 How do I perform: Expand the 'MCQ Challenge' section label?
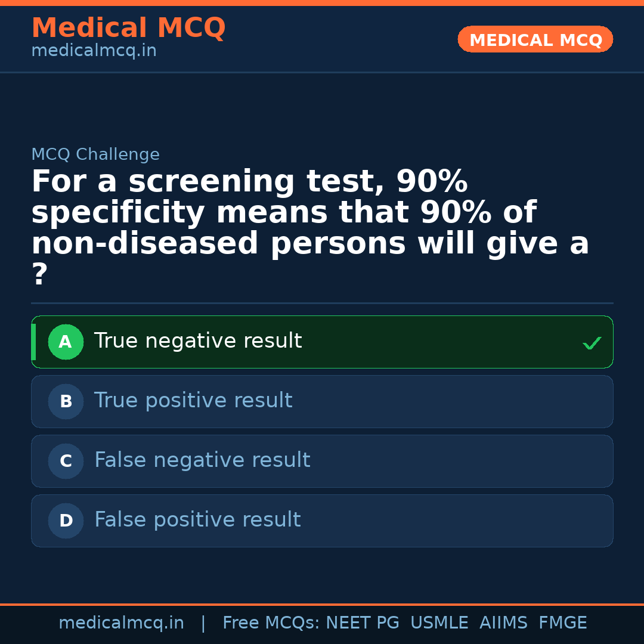point(95,154)
